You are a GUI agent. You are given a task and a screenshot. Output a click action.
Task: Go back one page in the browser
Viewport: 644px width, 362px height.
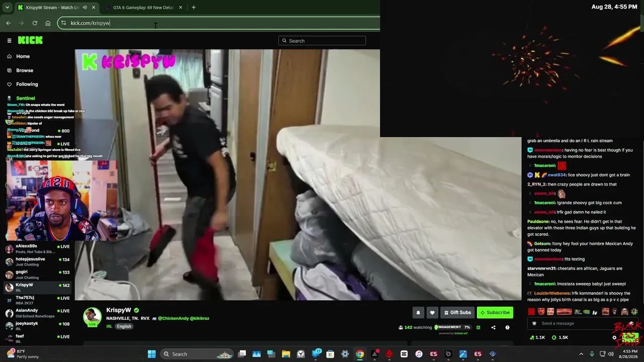point(9,23)
